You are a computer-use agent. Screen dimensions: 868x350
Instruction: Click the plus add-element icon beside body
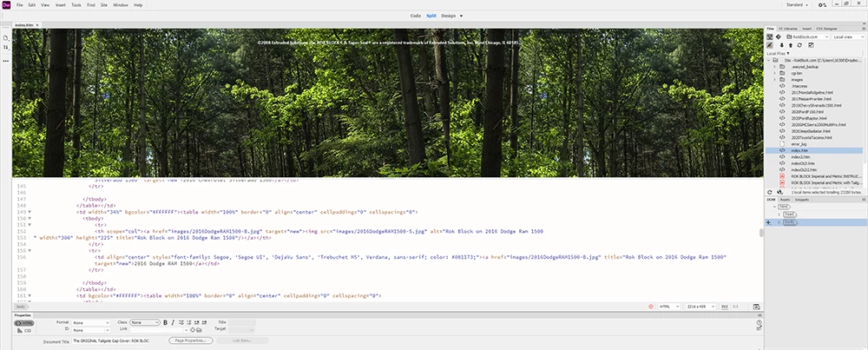[768, 222]
